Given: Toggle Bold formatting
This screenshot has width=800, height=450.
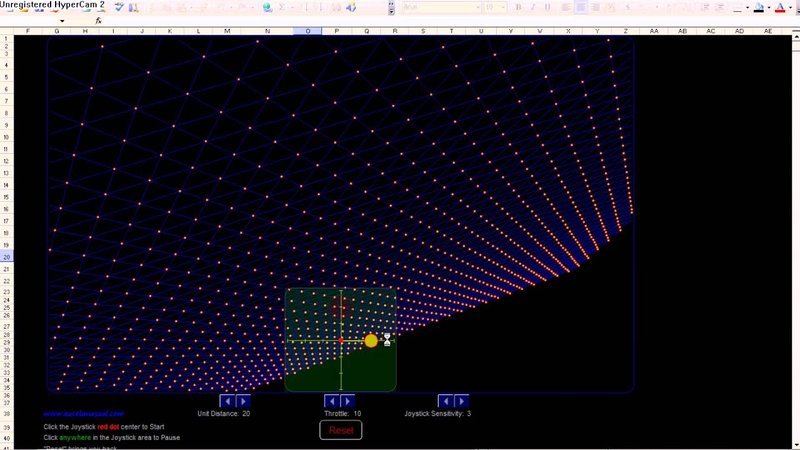Looking at the screenshot, I should click(x=518, y=7).
